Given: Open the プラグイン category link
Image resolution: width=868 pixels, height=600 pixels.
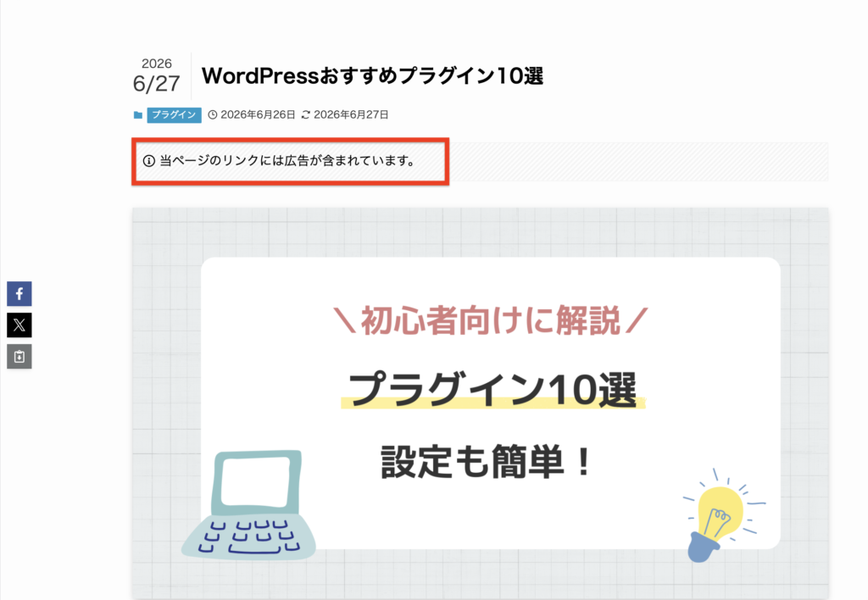Looking at the screenshot, I should pyautogui.click(x=174, y=115).
